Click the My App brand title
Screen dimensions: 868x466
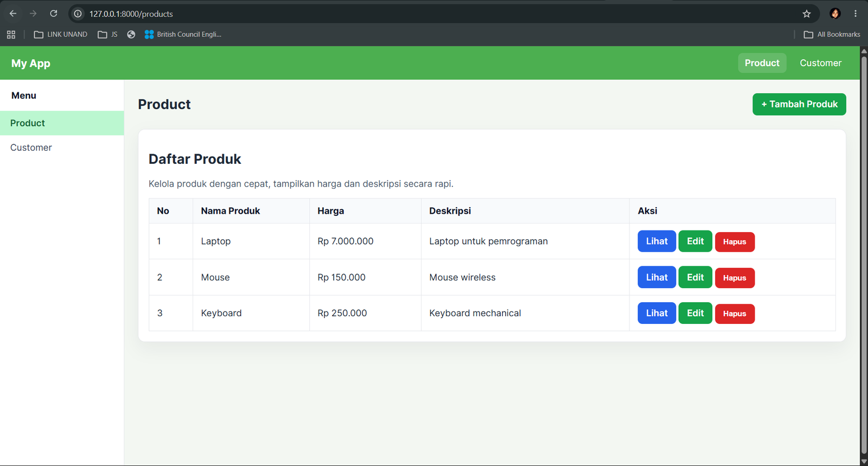point(31,63)
